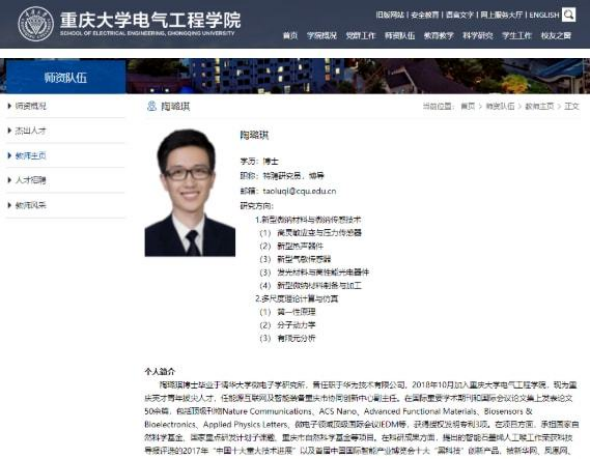Click the 师资队伍 blue banner heading
This screenshot has width=590, height=460.
[65, 77]
